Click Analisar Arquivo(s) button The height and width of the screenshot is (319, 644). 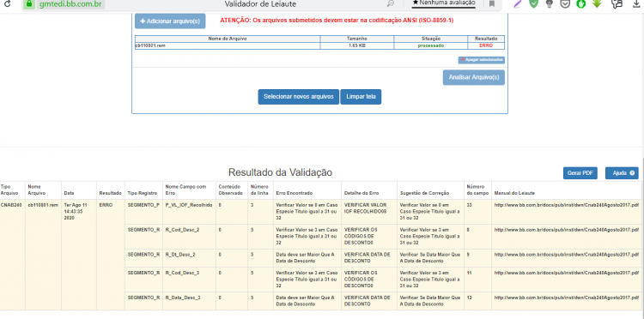click(473, 77)
